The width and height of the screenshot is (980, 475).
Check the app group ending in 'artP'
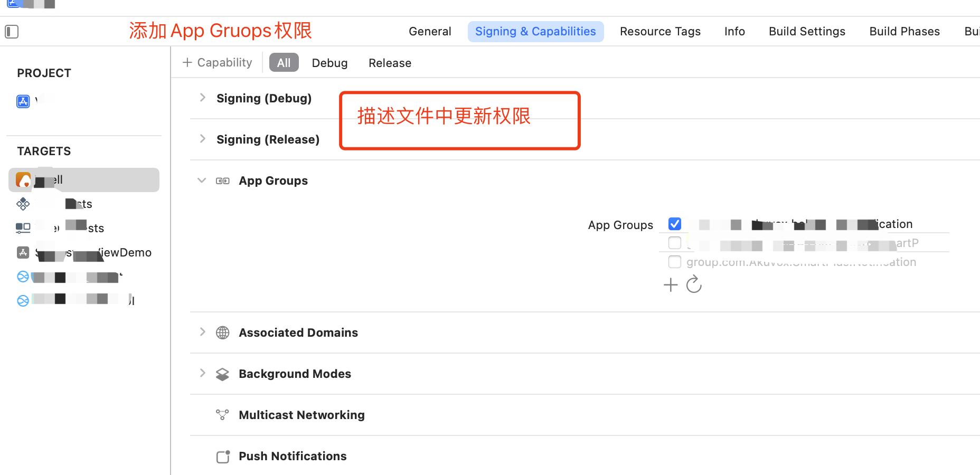(675, 243)
